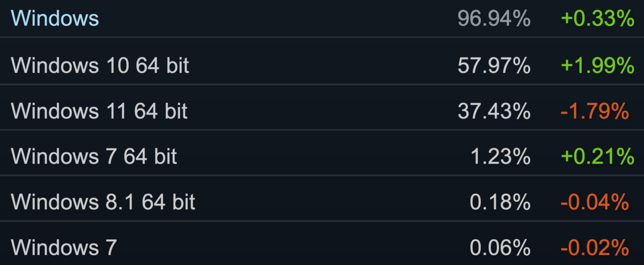Image resolution: width=644 pixels, height=265 pixels.
Task: Click the 96.94% total Windows share
Action: pos(494,19)
